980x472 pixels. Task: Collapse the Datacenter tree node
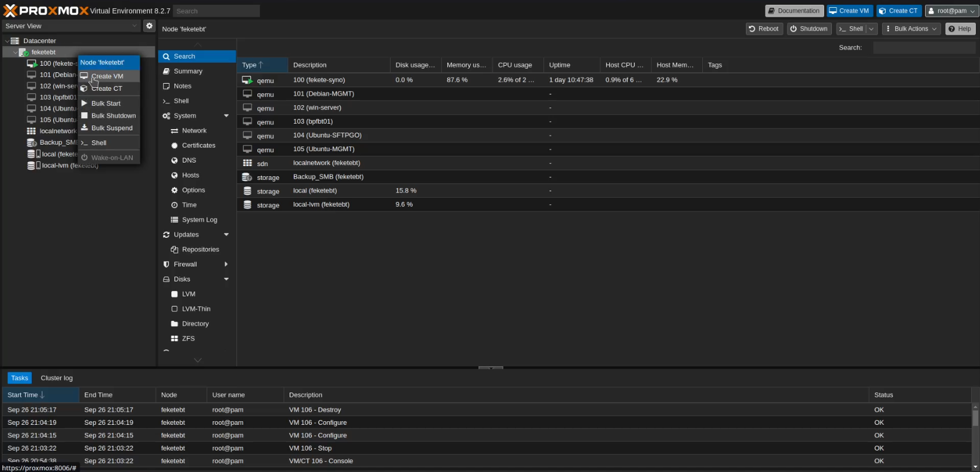(x=7, y=41)
